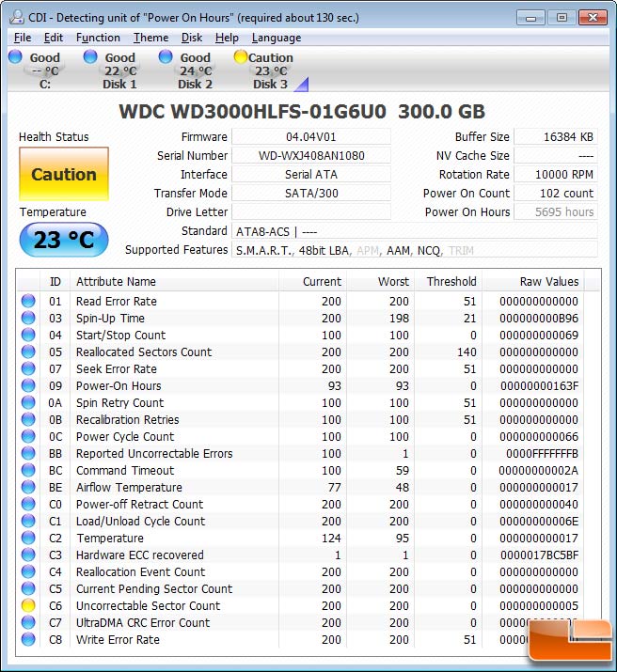617x672 pixels.
Task: Click the Firmware value field 04.04V01
Action: 310,137
